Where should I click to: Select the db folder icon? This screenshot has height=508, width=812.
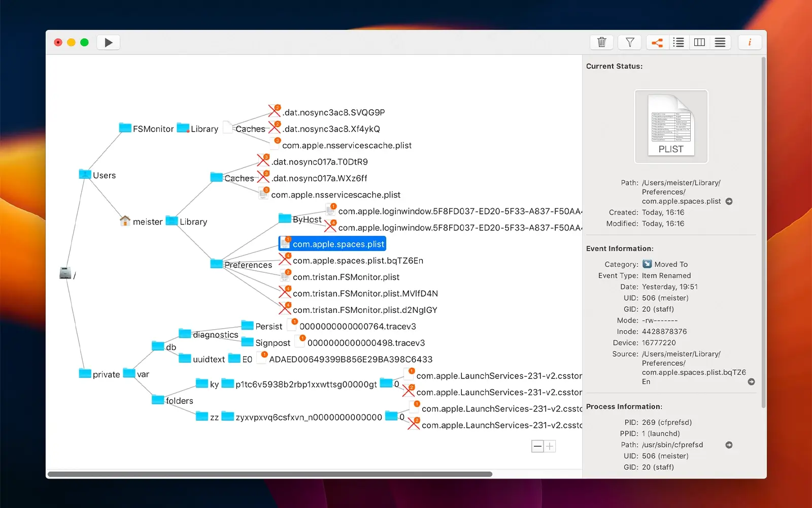click(x=158, y=346)
